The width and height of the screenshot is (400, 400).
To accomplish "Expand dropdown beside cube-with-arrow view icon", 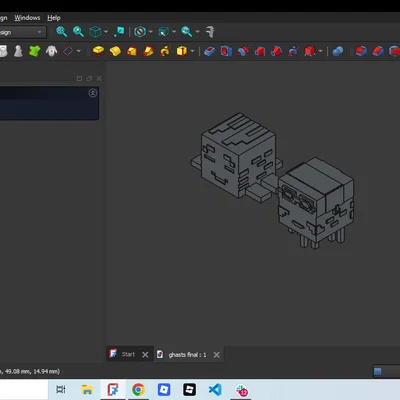I will pyautogui.click(x=174, y=32).
